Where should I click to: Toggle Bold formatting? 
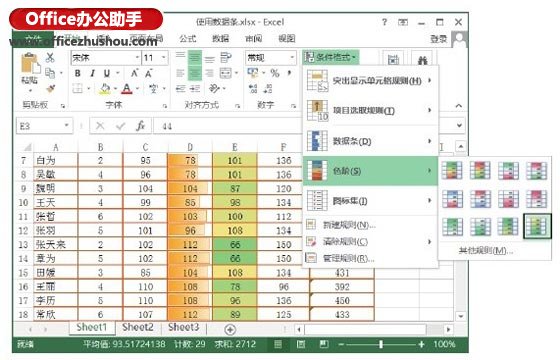tap(78, 73)
